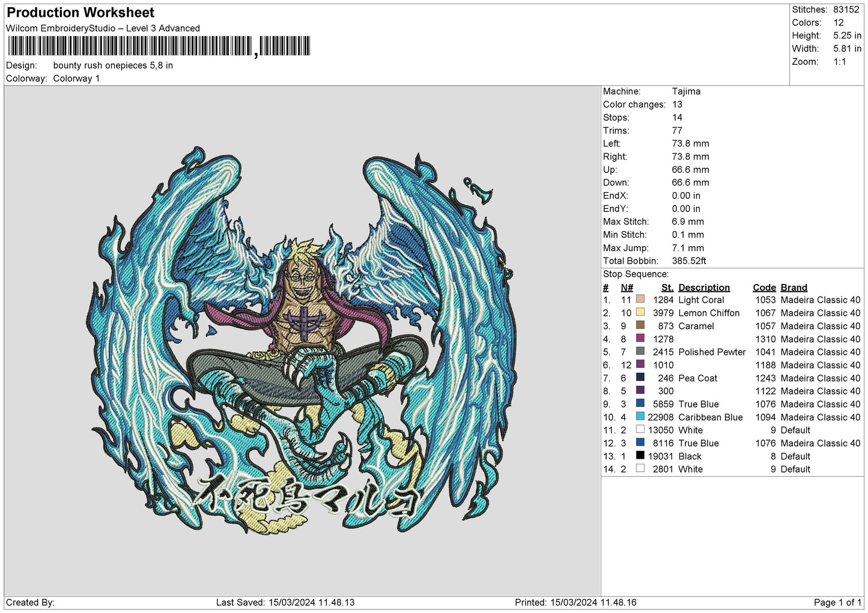Click design name 'bounty rush onepieces 5,8 in'
The width and height of the screenshot is (868, 613).
pyautogui.click(x=113, y=65)
